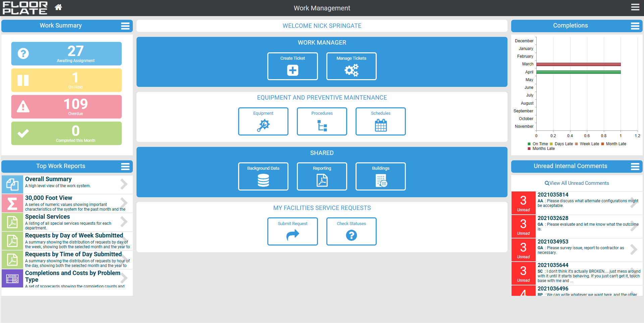Toggle Months Late legend series

point(541,149)
